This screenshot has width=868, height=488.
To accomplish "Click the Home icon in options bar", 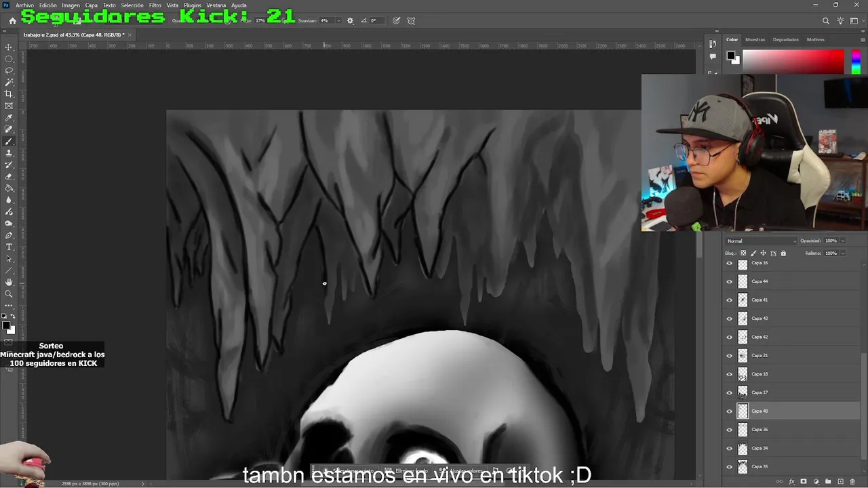I will [12, 21].
